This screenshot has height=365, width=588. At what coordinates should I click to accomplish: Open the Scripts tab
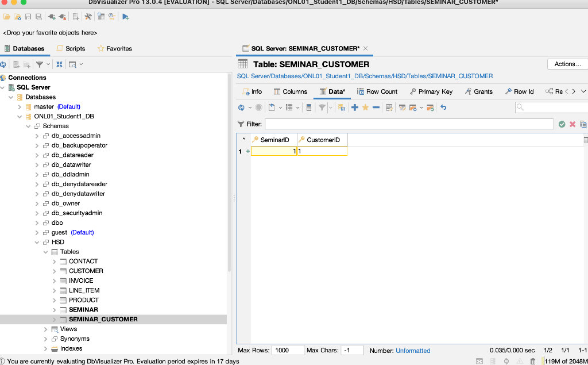[x=71, y=49]
